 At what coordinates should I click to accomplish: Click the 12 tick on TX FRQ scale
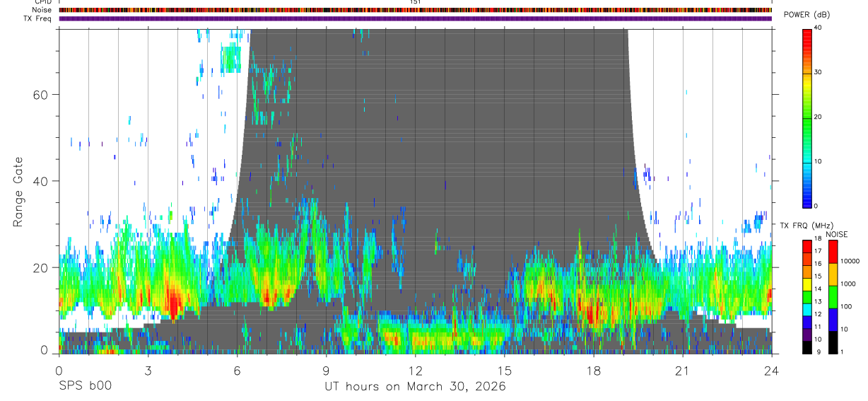818,314
